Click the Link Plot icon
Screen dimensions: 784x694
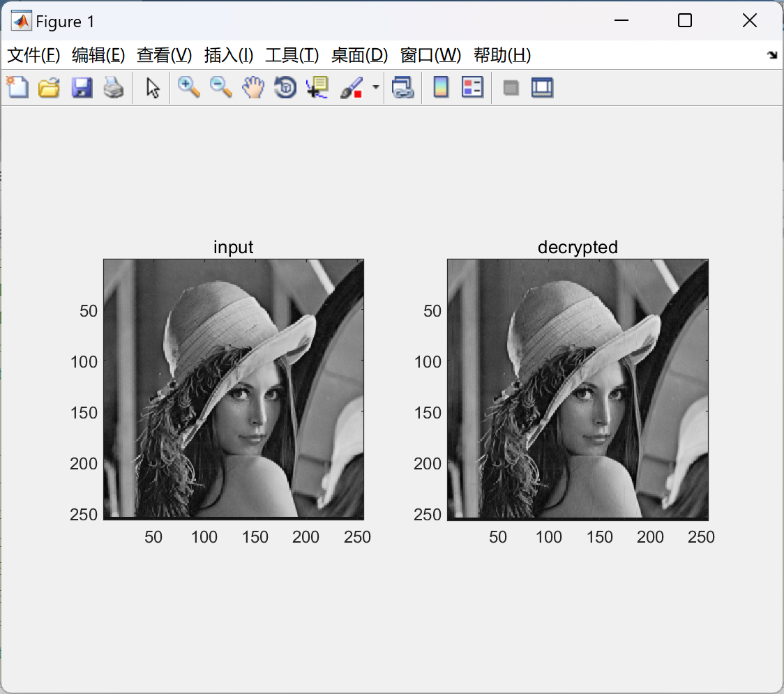(x=403, y=87)
